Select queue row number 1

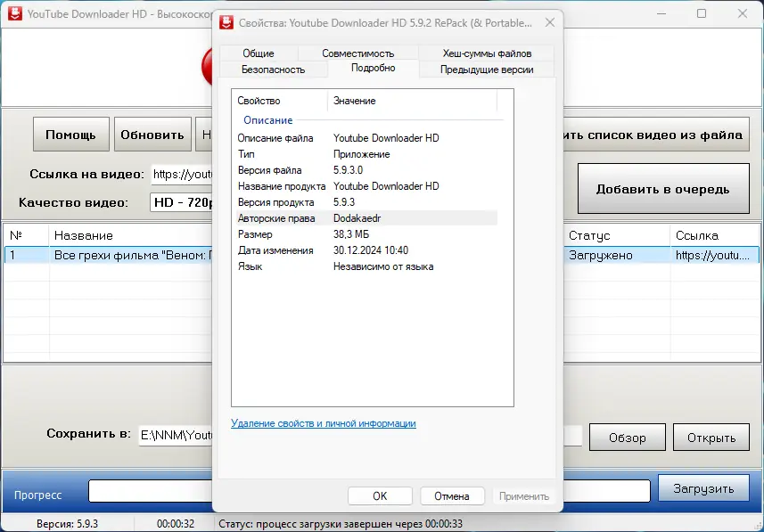27,255
